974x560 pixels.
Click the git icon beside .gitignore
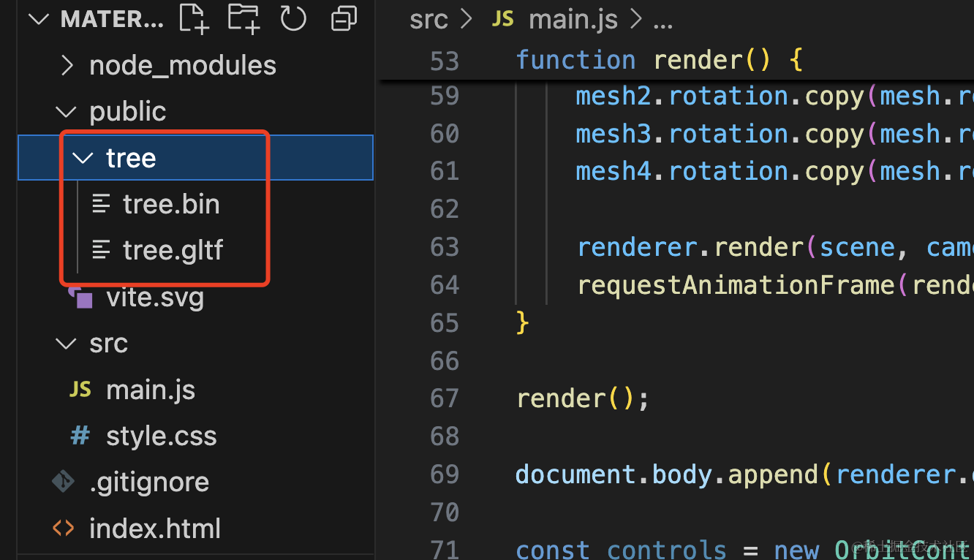coord(64,482)
